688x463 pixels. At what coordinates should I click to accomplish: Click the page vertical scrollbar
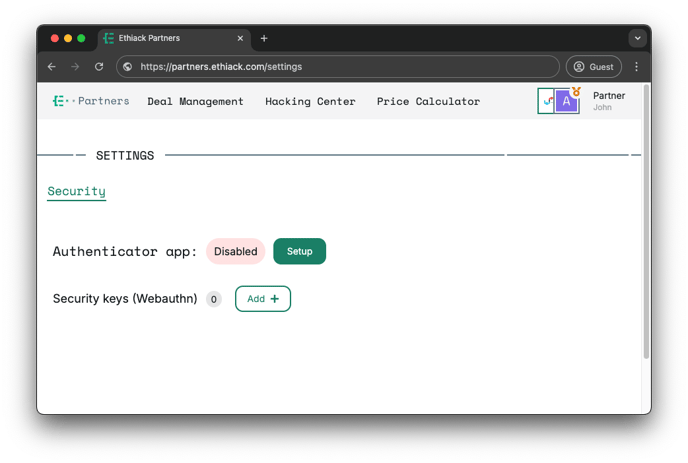pos(646,222)
